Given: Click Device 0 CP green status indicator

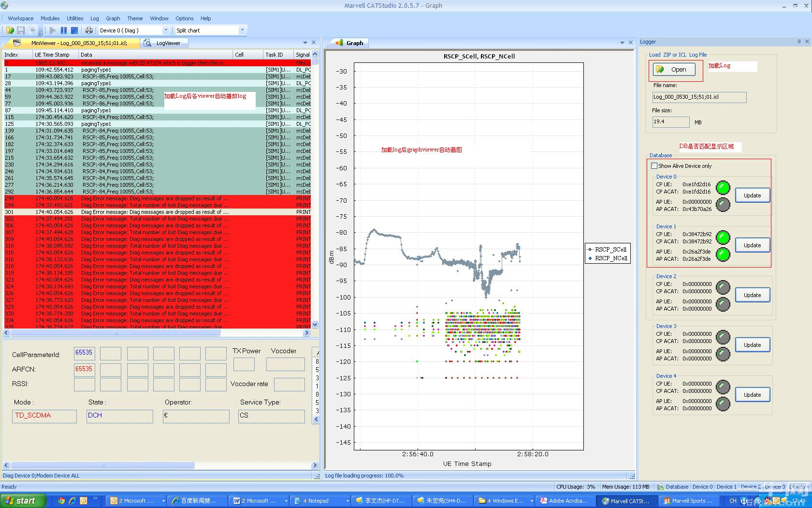Looking at the screenshot, I should pos(723,188).
